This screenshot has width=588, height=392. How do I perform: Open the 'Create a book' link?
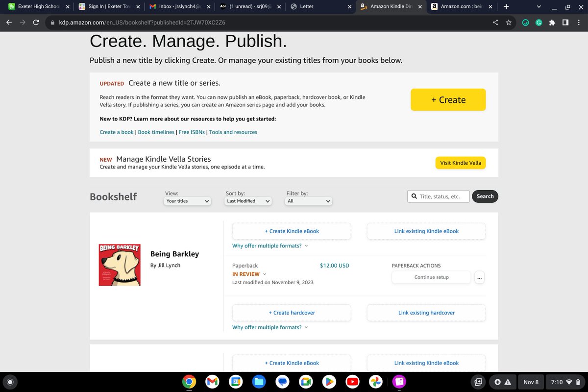click(x=117, y=132)
